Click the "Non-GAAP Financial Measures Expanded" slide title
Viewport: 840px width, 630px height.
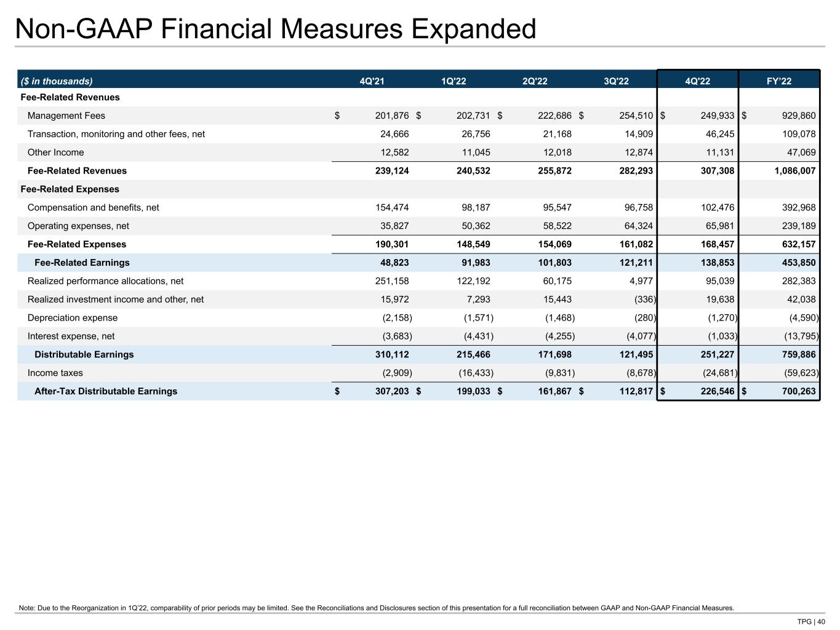[276, 29]
